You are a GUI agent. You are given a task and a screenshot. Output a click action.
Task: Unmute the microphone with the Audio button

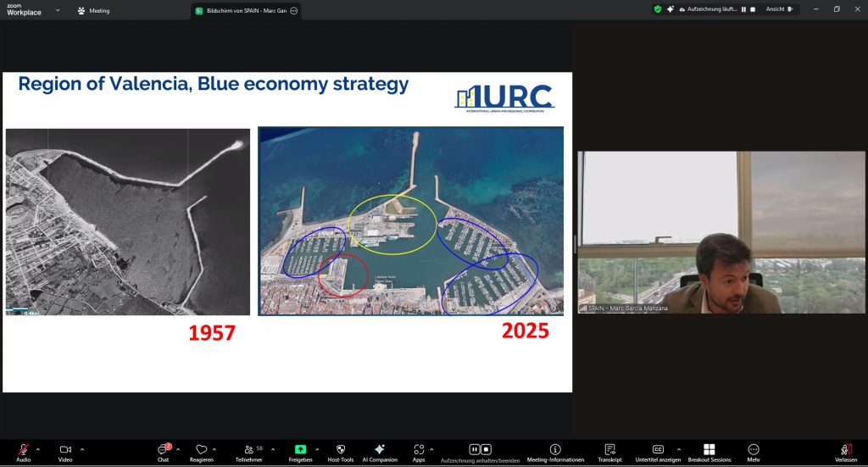[24, 449]
